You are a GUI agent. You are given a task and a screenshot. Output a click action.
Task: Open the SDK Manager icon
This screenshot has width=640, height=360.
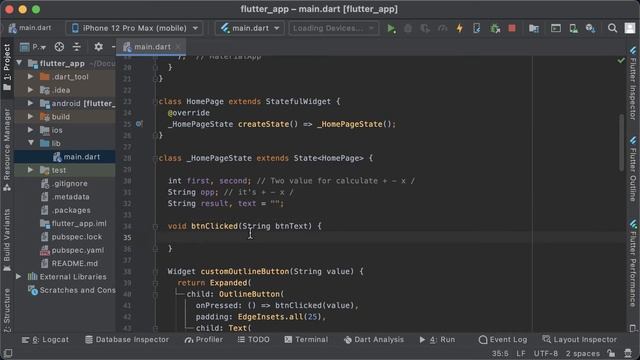590,28
